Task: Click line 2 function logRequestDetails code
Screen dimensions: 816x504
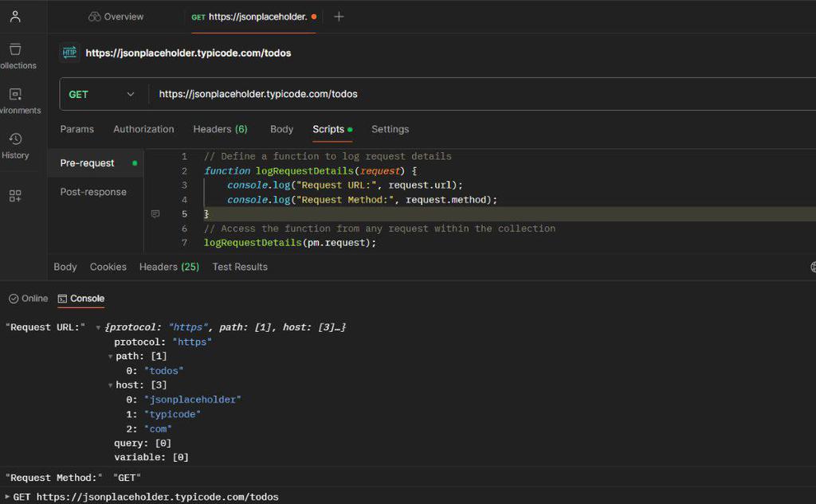Action: pyautogui.click(x=310, y=170)
